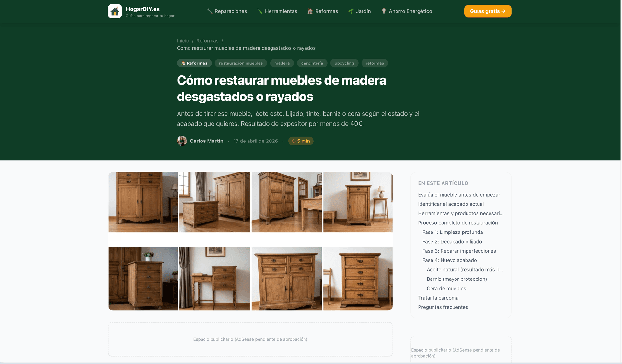This screenshot has width=622, height=364.
Task: Click "Preguntas frecuentes" in article outline
Action: [x=443, y=307]
